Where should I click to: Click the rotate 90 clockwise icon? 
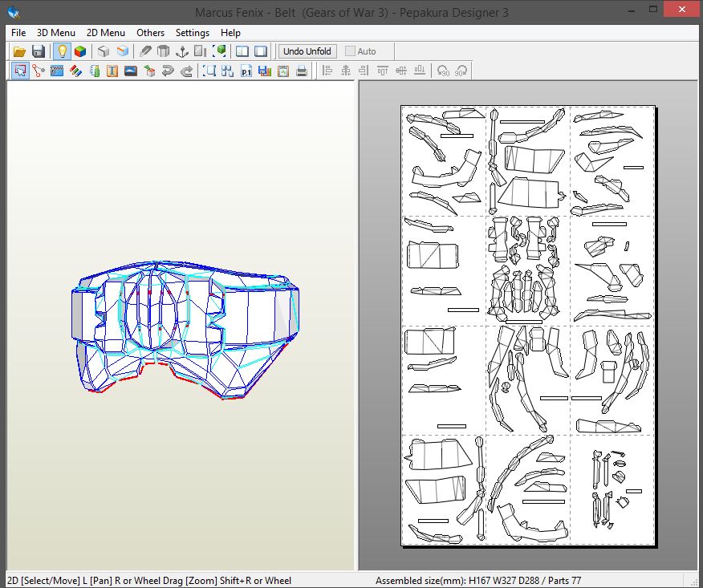(461, 71)
